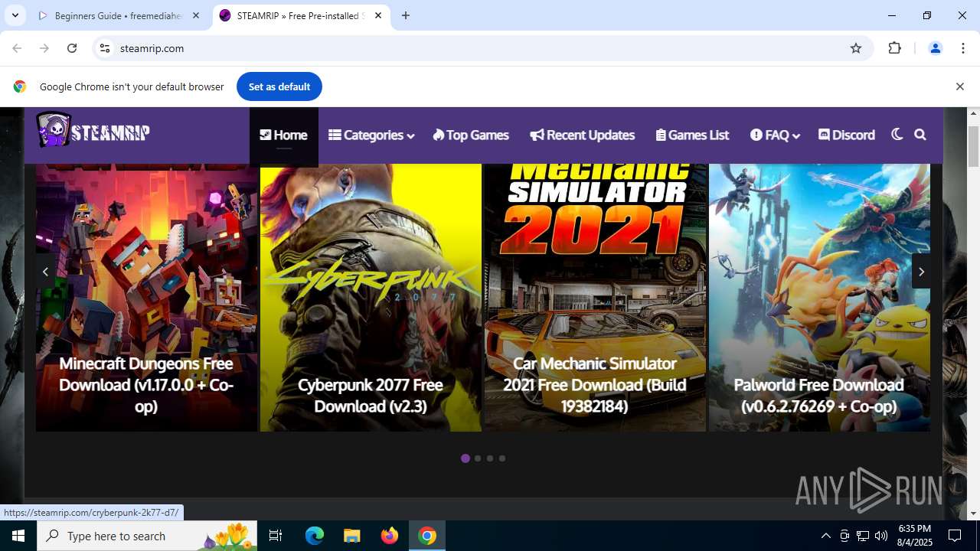Select the first carousel page dot
Viewport: 980px width, 551px height.
tap(465, 458)
